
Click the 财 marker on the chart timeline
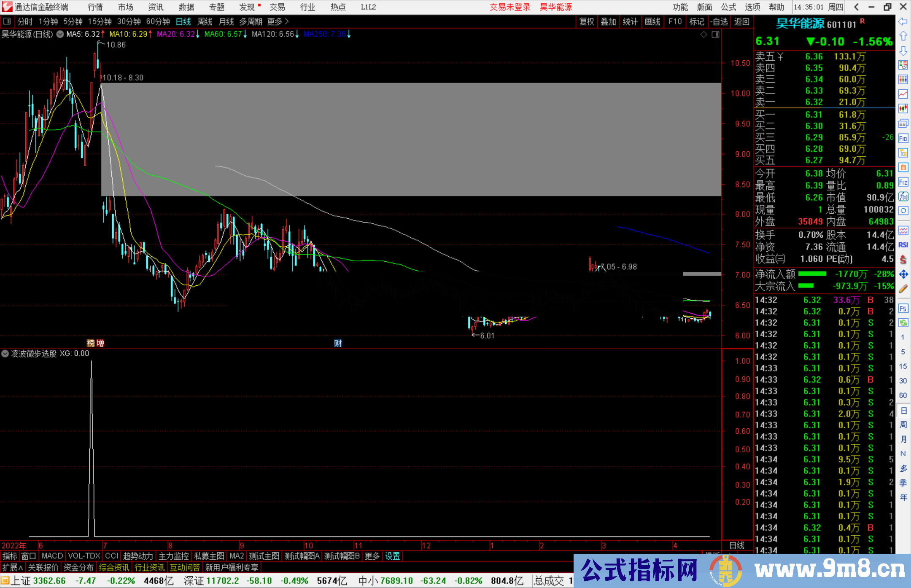point(338,343)
